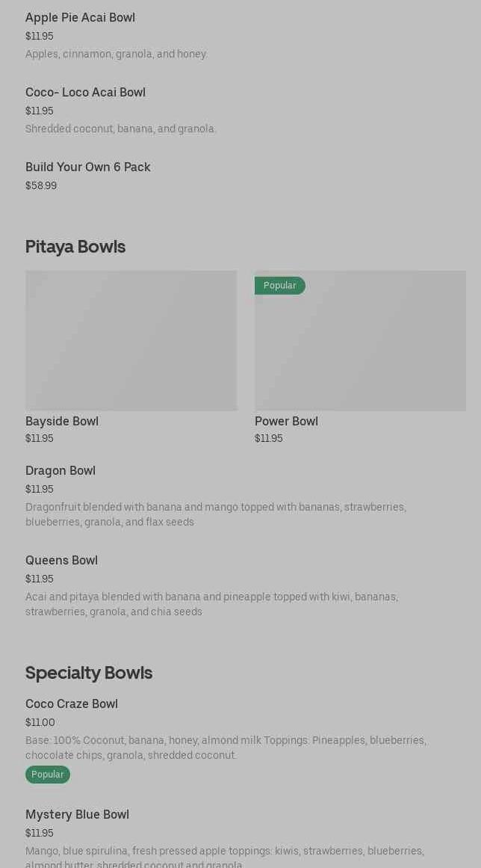Open the Bayside Bowl photo thumbnail
The height and width of the screenshot is (868, 481).
pyautogui.click(x=131, y=340)
